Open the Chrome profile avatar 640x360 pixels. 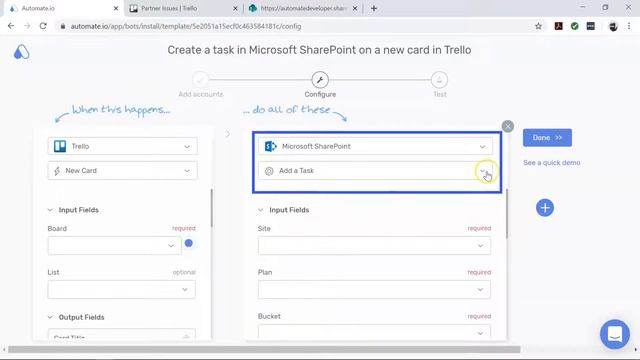point(613,26)
